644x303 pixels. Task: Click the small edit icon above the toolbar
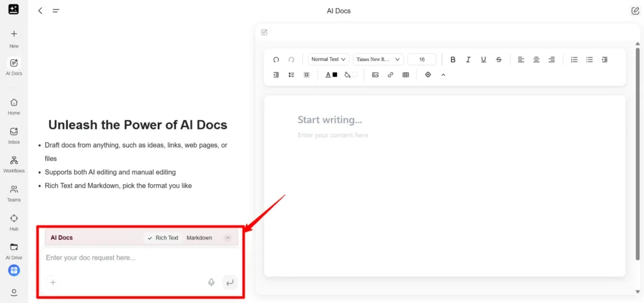264,32
